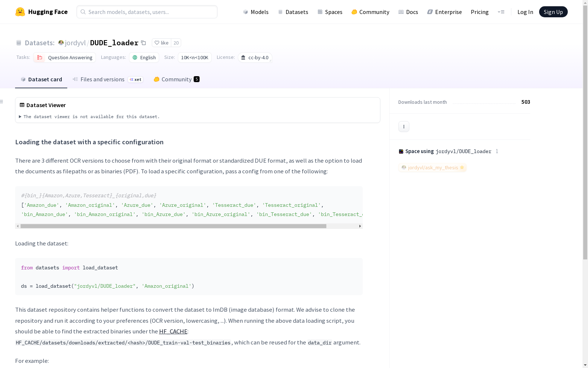This screenshot has height=368, width=588.
Task: Click the code block scroll-right arrow
Action: coord(360,226)
